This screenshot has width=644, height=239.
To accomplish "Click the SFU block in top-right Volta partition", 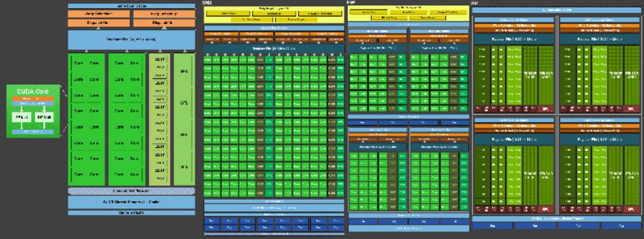I will click(x=631, y=109).
